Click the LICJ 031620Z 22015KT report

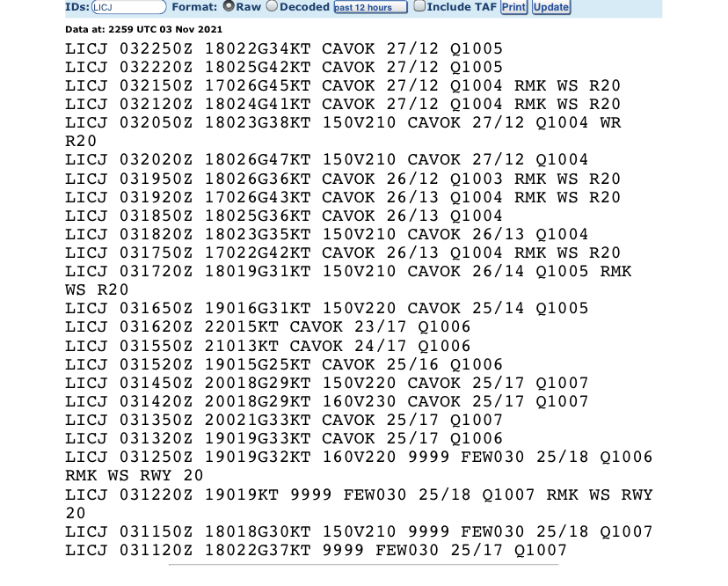(268, 327)
